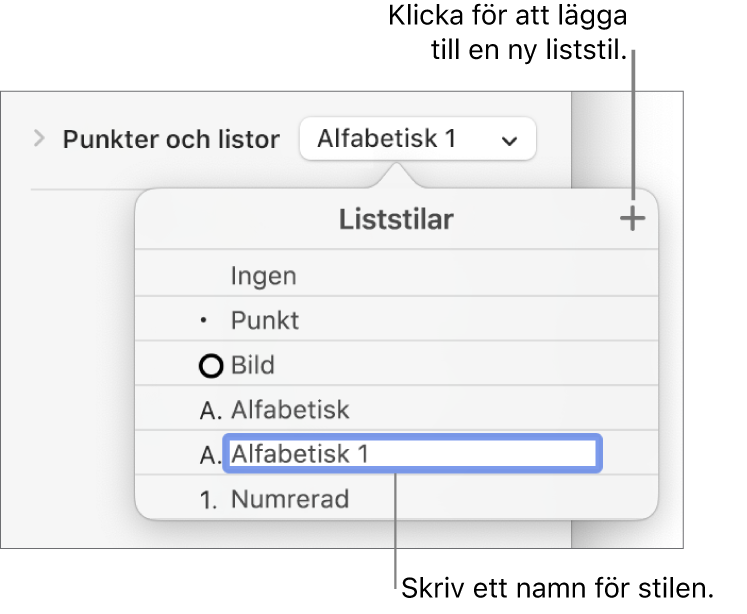
Task: Click the Punkter och listor label
Action: [x=171, y=139]
